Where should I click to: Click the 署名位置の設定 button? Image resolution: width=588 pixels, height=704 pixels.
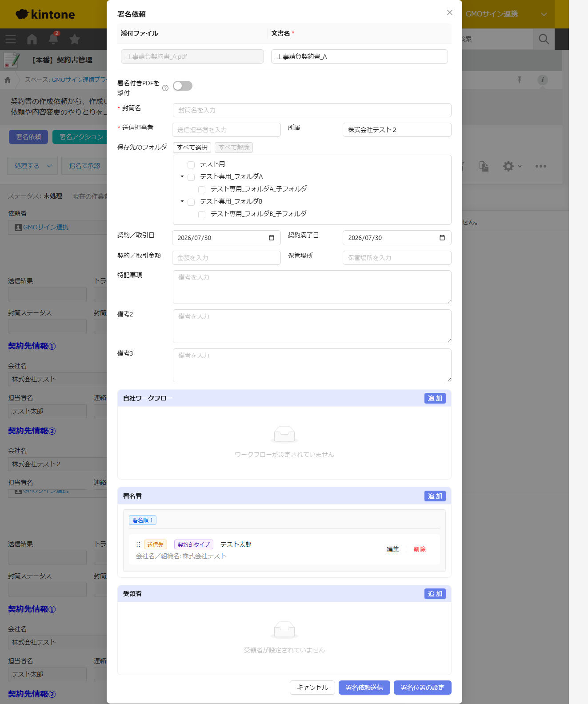pyautogui.click(x=423, y=688)
